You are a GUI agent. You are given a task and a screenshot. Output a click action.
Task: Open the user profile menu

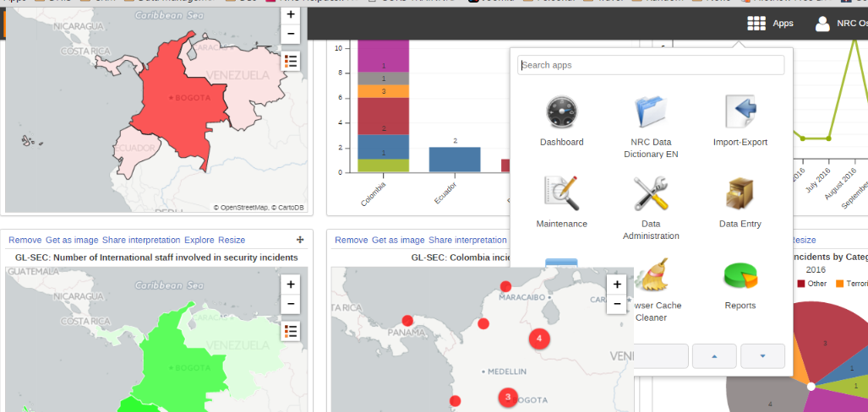[x=839, y=24]
